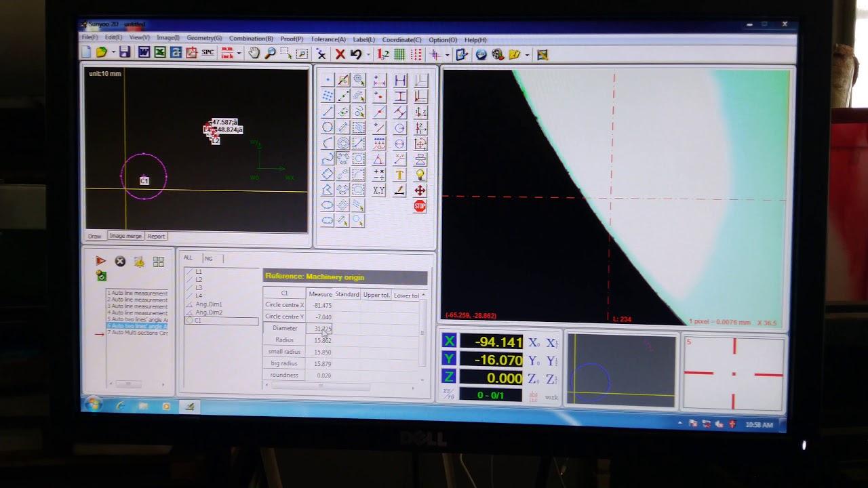Click the Save floppy disk icon
This screenshot has width=868, height=488.
pos(124,53)
